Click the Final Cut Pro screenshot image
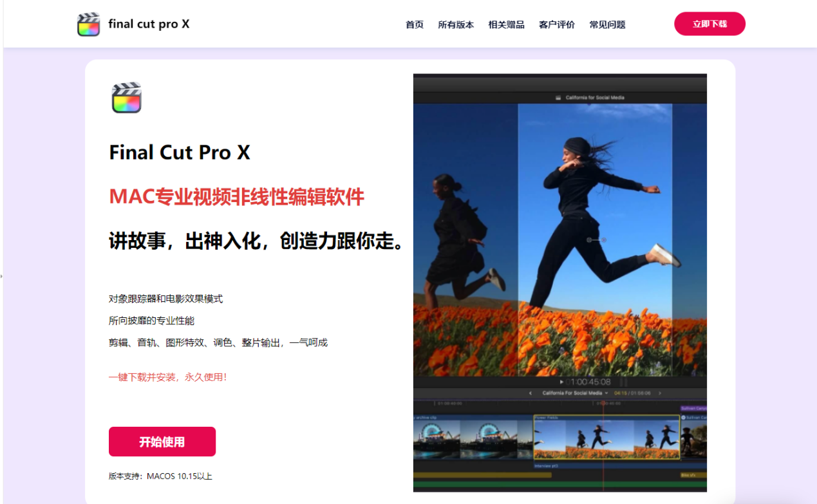Viewport: 817px width, 504px height. click(x=560, y=283)
